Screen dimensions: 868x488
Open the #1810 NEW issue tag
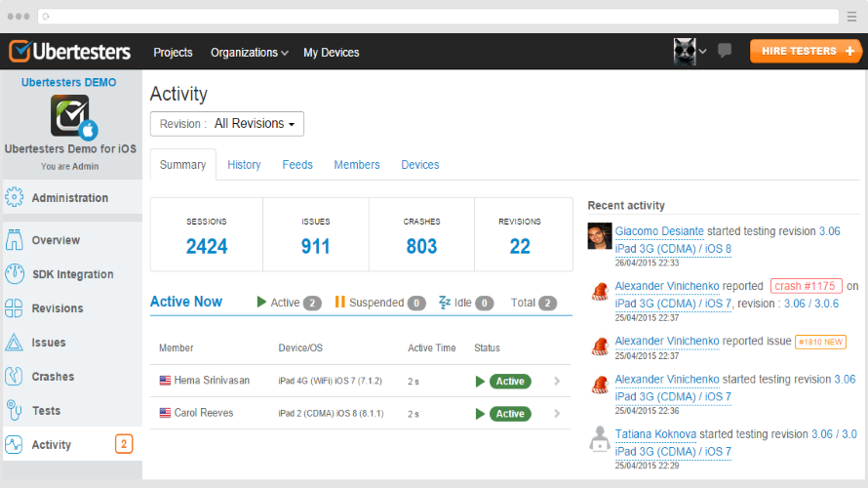[820, 342]
